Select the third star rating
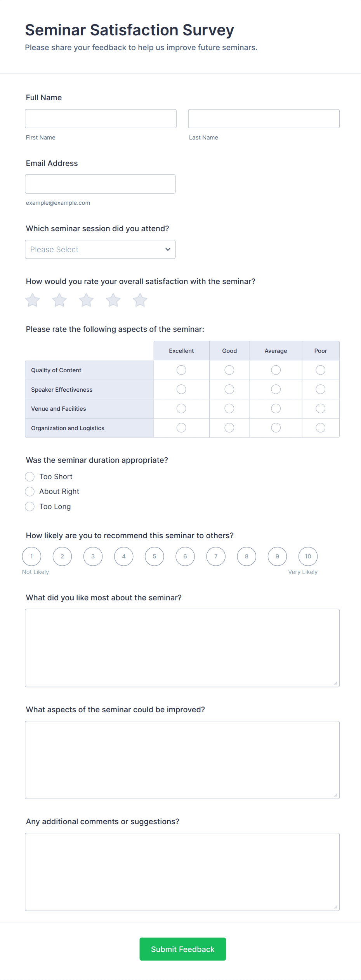 pyautogui.click(x=86, y=300)
